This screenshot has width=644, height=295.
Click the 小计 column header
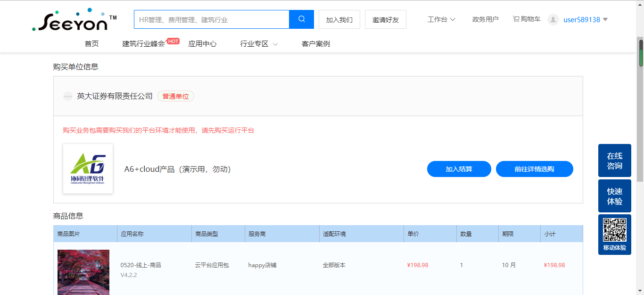(561, 234)
